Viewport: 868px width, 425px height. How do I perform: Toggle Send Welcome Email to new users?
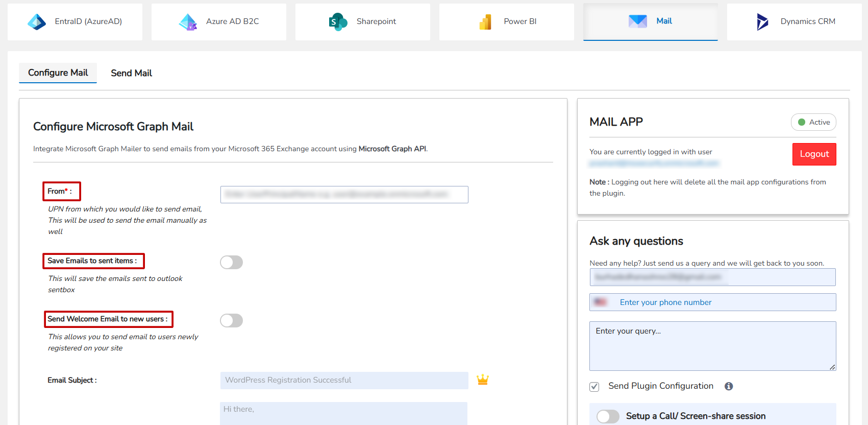coord(231,320)
